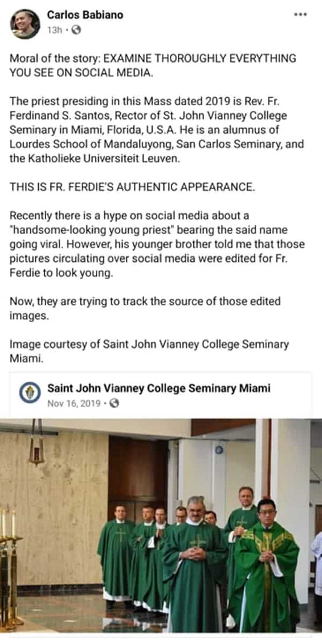Click the paragraph starting "Recently there is a hype"
Viewport: 322px width, 644px height.
coord(157,244)
